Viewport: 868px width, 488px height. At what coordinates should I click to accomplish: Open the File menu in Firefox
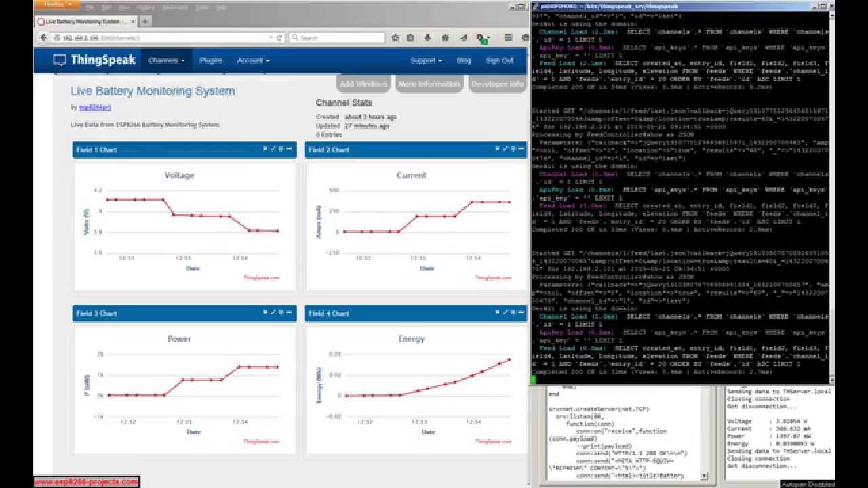point(90,7)
